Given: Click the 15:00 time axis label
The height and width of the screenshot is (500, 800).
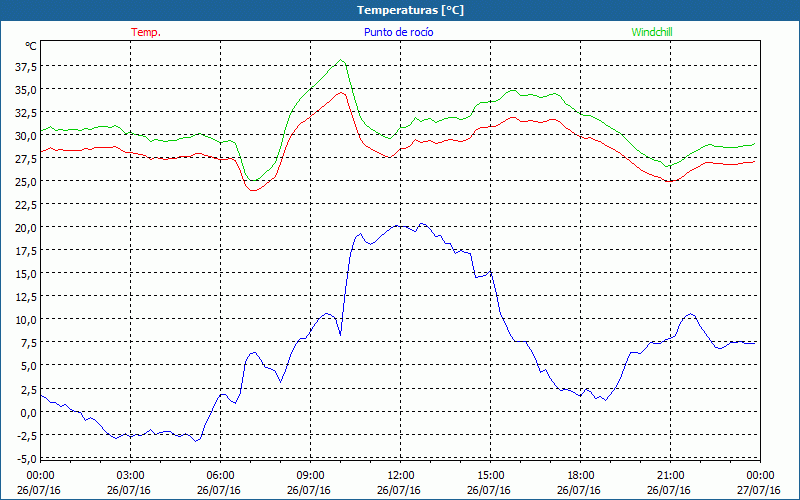Looking at the screenshot, I should pos(490,476).
